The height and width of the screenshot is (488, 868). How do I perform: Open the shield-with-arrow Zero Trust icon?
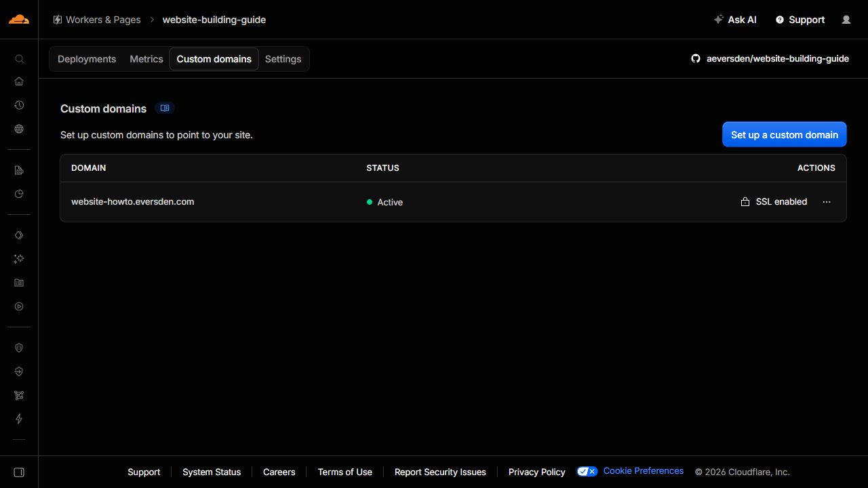coord(19,371)
